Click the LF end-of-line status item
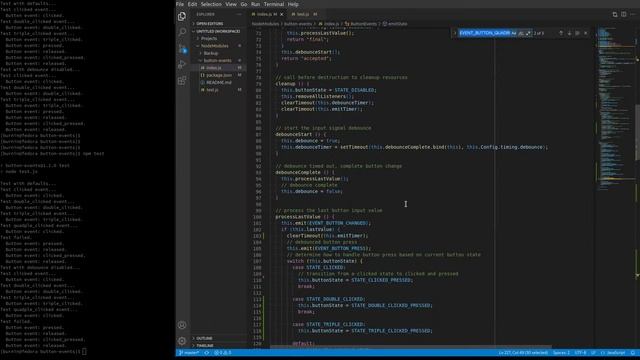This screenshot has width=640, height=360. (x=593, y=353)
